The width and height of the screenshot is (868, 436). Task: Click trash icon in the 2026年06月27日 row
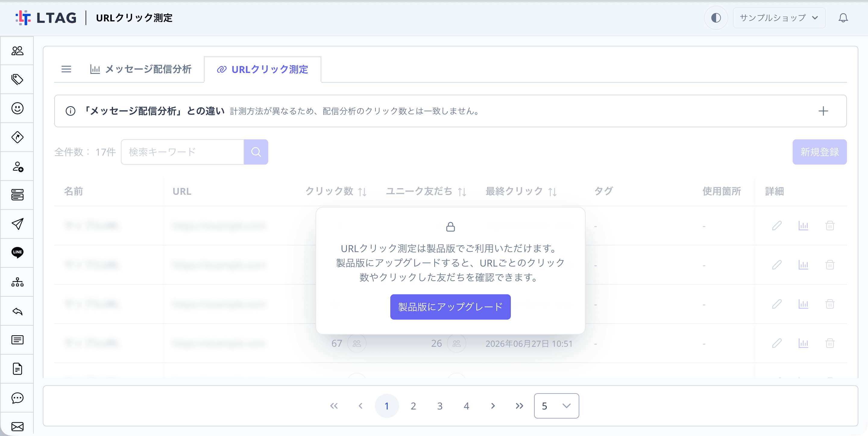pos(830,343)
